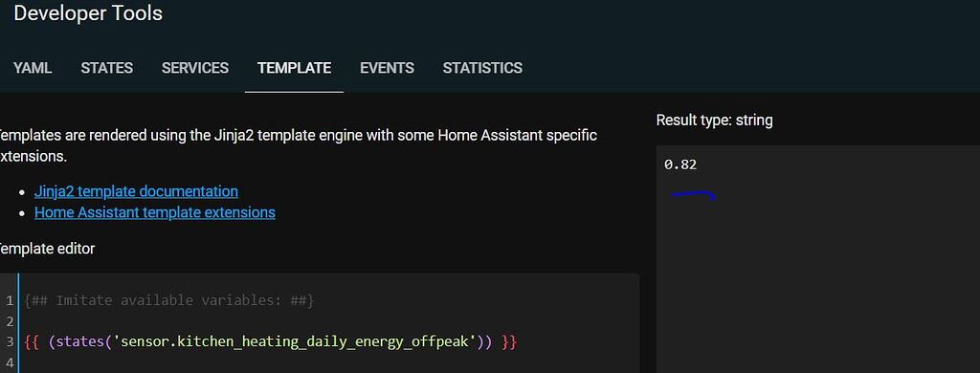Click the states() template code on line 3
The width and height of the screenshot is (980, 373).
(270, 342)
